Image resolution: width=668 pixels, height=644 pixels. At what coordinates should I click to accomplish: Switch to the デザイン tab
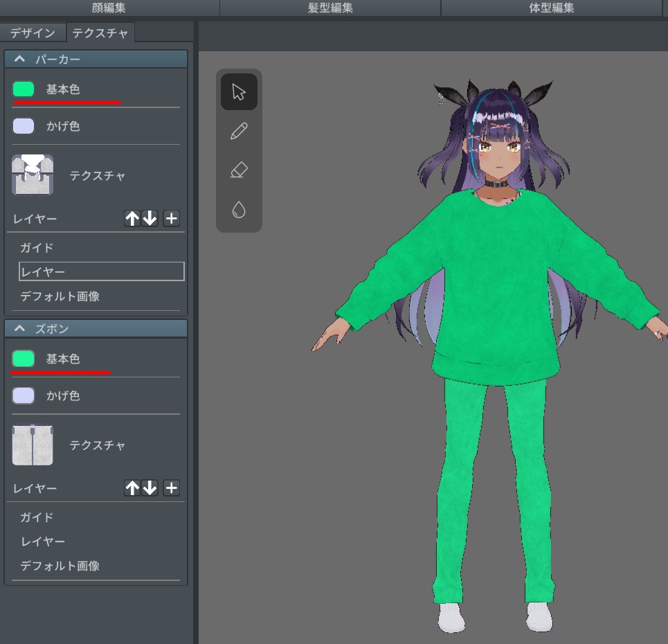(32, 32)
